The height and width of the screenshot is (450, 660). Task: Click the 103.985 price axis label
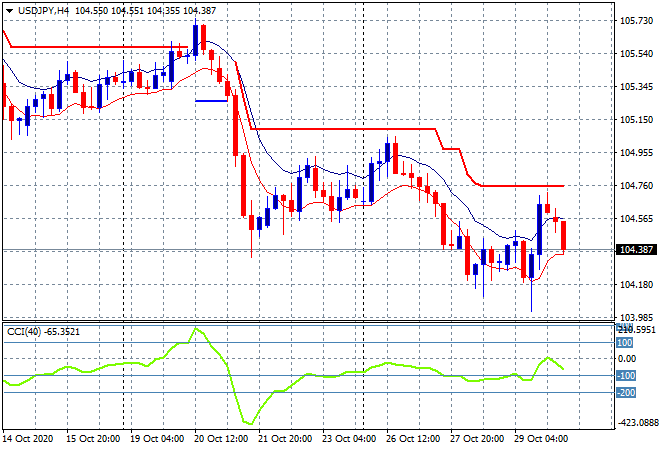pyautogui.click(x=636, y=317)
